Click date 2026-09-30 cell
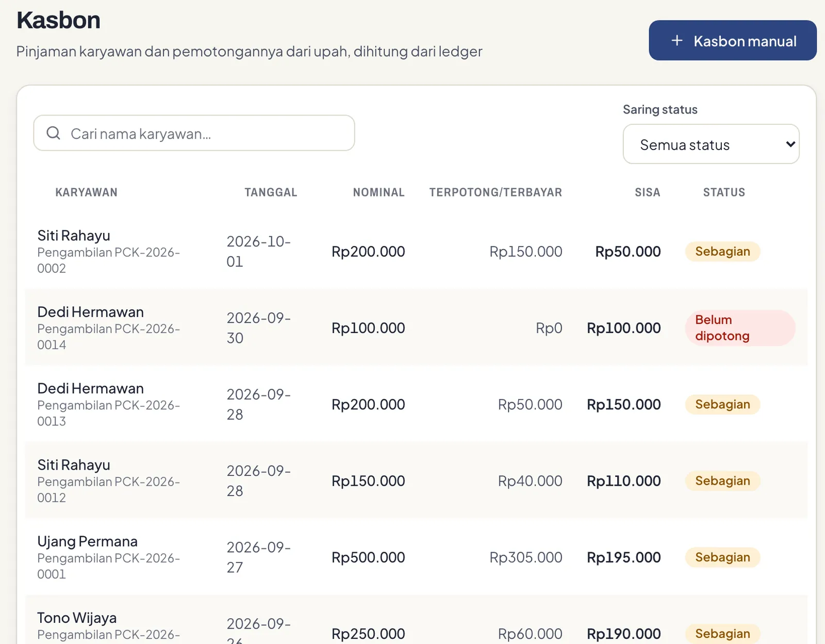 pos(258,327)
